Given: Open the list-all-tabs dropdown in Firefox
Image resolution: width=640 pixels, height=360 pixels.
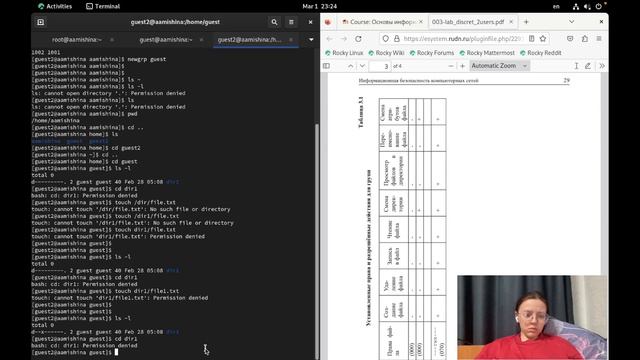Looking at the screenshot, I should pyautogui.click(x=571, y=22).
